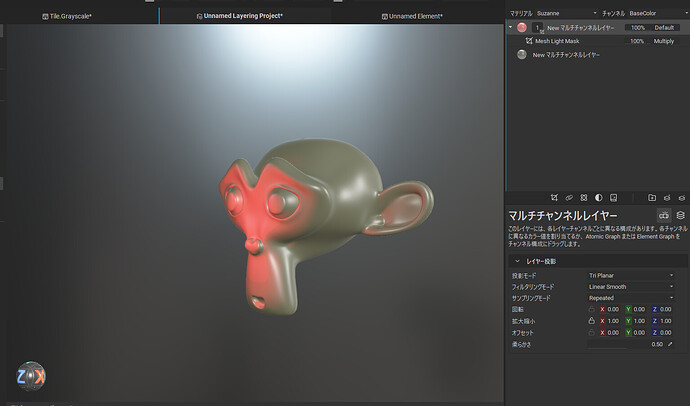This screenshot has height=406, width=690.
Task: Open the Linear Smooth filtering dropdown
Action: pyautogui.click(x=631, y=287)
